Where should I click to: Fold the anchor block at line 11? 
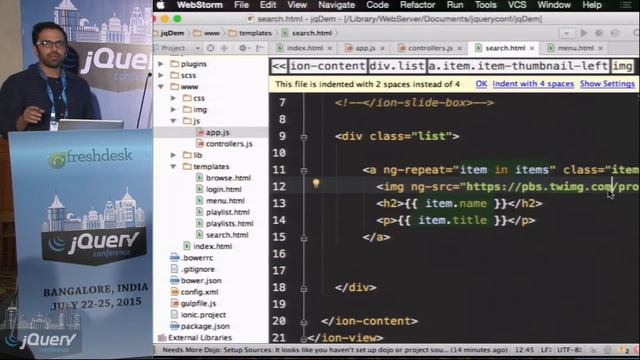(304, 171)
